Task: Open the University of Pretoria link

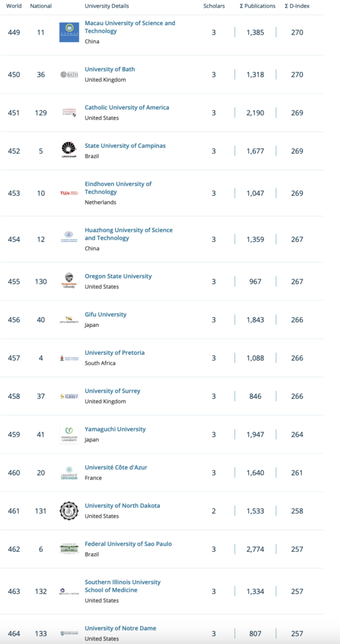Action: [114, 353]
